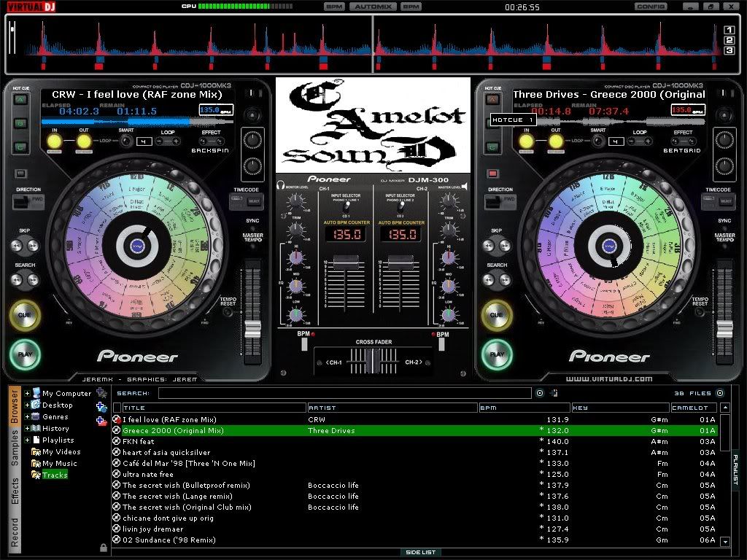The width and height of the screenshot is (747, 560).
Task: Skip backward on the right deck
Action: point(489,246)
